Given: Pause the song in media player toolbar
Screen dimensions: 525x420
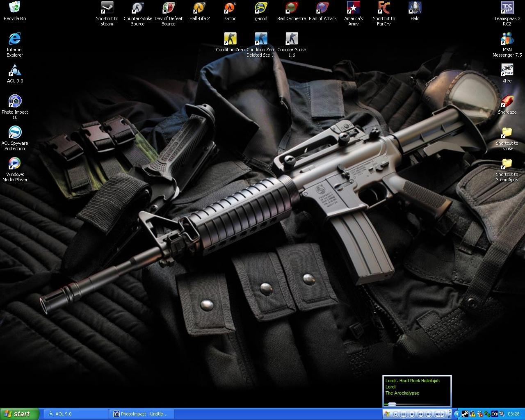Looking at the screenshot, I should click(404, 414).
